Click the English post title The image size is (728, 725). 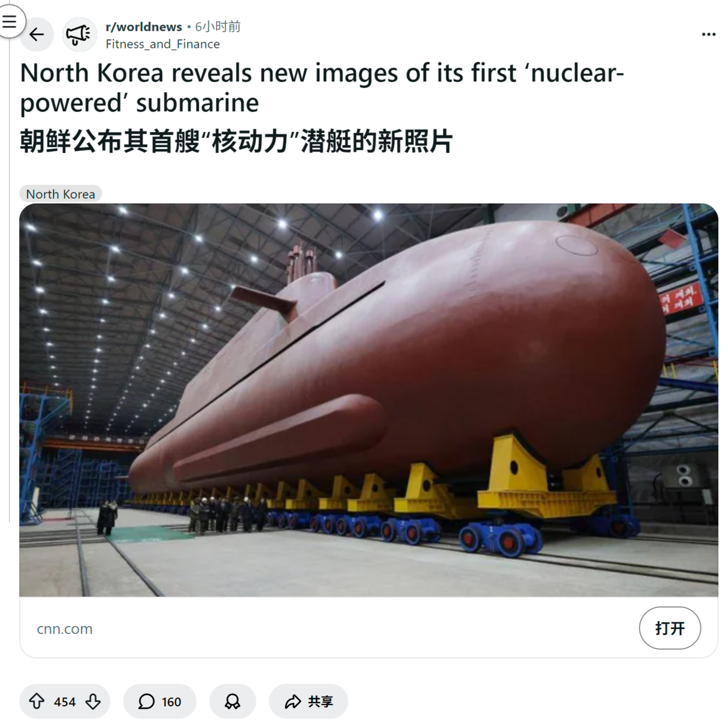coord(322,88)
